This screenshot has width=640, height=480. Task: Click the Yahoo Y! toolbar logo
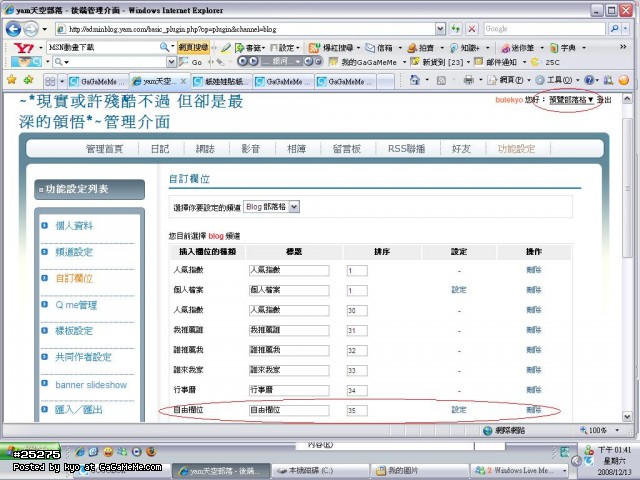24,48
